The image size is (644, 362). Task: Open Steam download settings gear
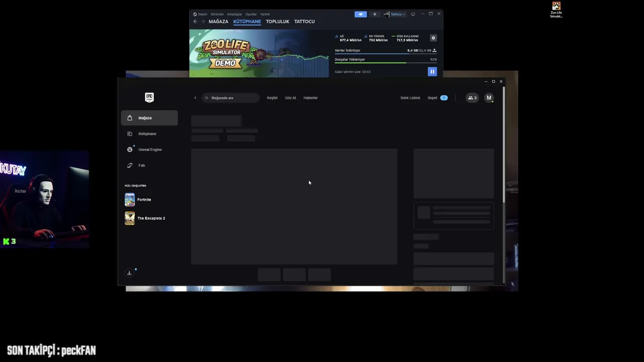(433, 38)
